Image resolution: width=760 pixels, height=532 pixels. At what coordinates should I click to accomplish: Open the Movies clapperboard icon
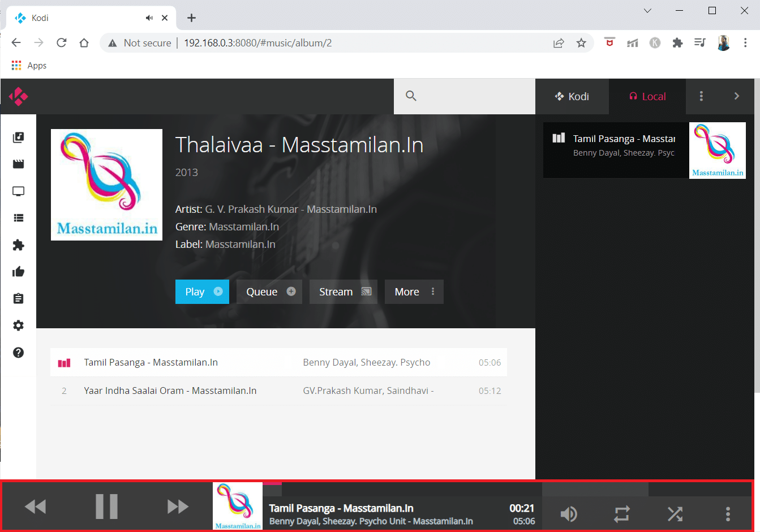tap(18, 164)
